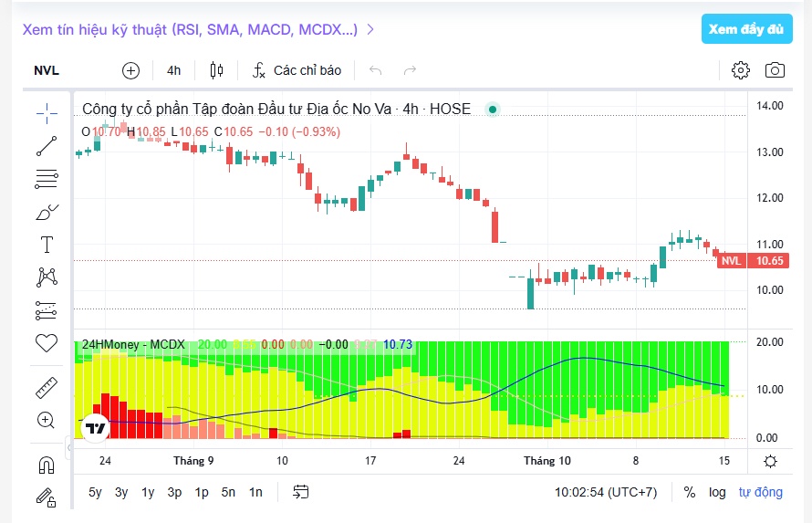The width and height of the screenshot is (812, 523).
Task: Open the candlestick chart style menu
Action: (216, 70)
